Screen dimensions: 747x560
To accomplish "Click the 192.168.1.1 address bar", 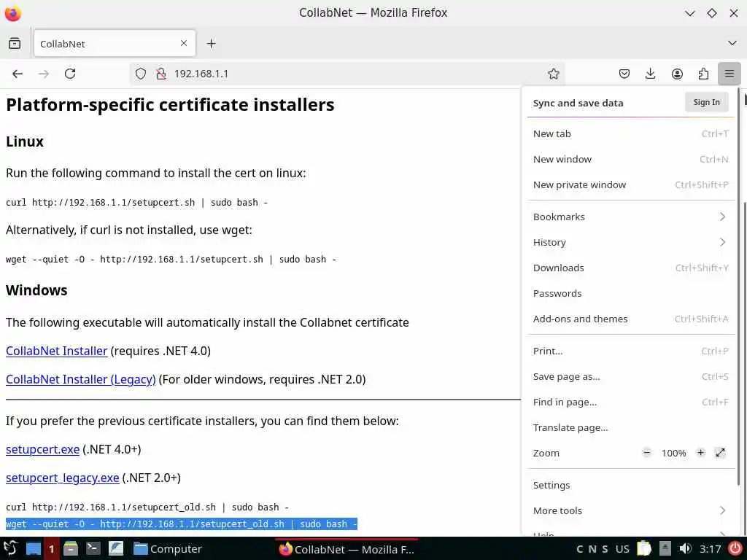I will tap(347, 74).
